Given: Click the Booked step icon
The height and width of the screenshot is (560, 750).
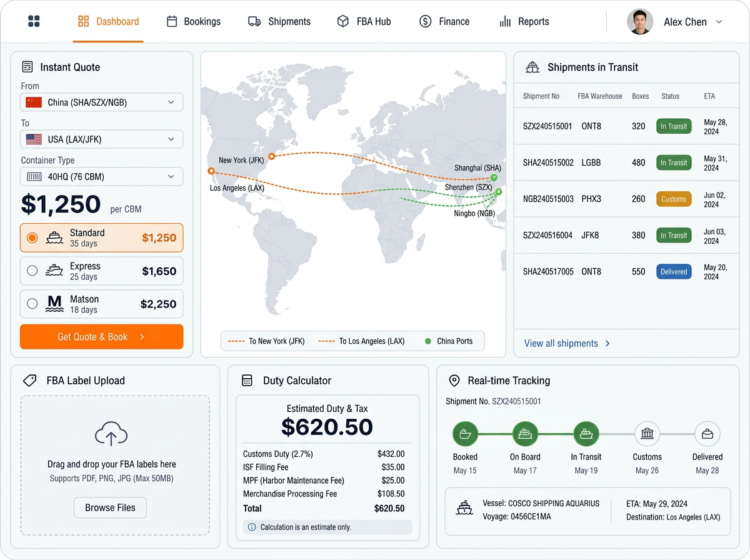Looking at the screenshot, I should tap(465, 434).
